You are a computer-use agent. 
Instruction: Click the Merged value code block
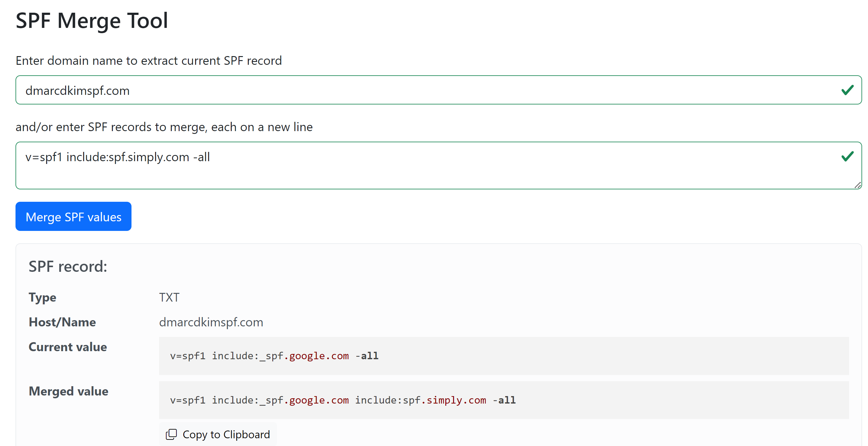point(504,400)
